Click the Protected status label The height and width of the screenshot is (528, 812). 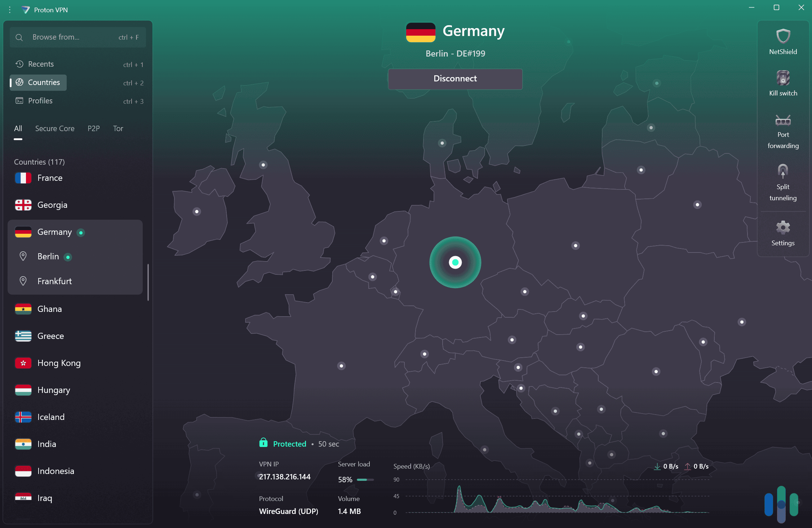pos(289,444)
